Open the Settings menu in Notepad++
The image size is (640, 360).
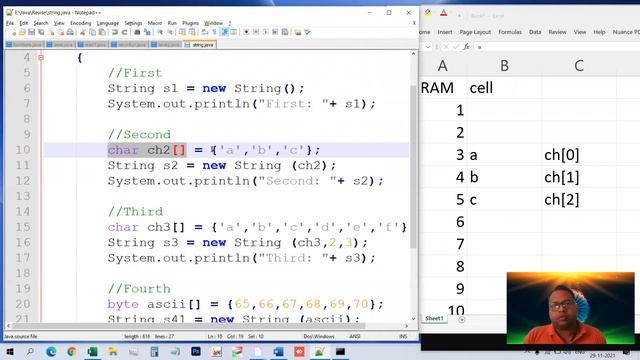133,23
